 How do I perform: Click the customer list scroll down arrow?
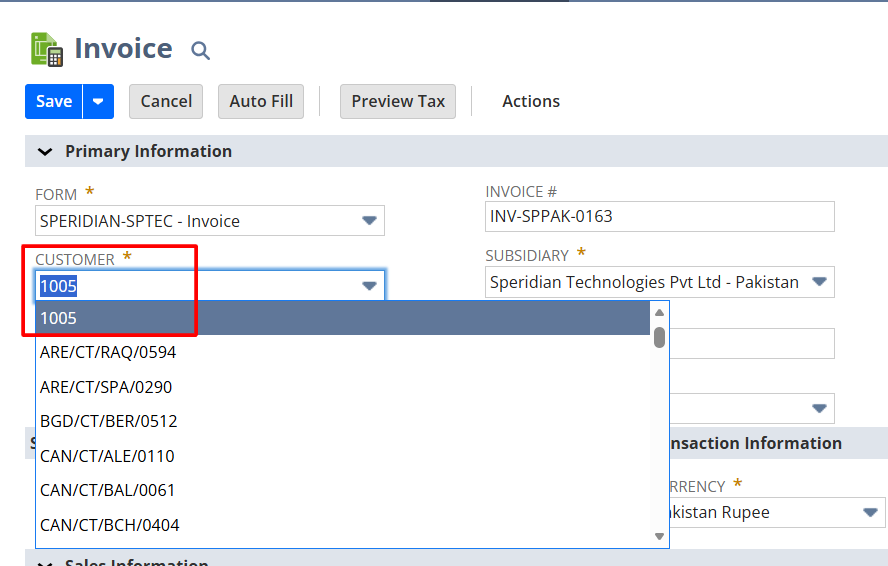point(659,537)
